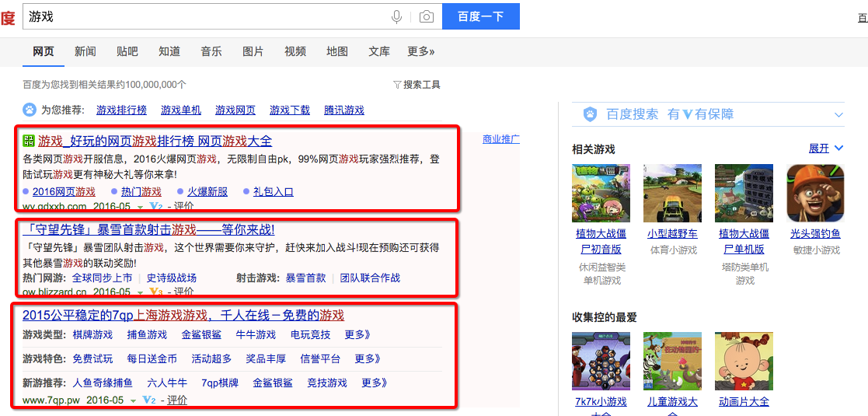Screen dimensions: 868x416
Task: Open suggested search 游戏单机
Action: click(181, 110)
